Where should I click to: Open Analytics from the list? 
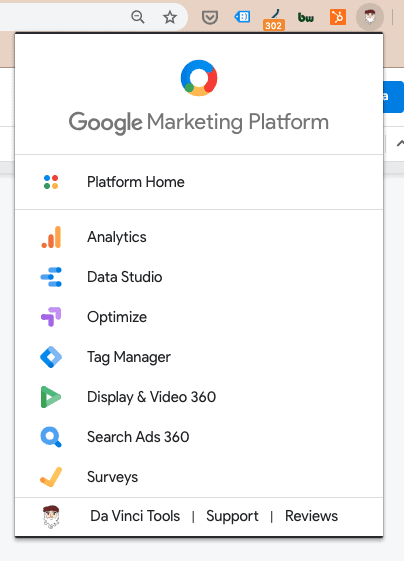click(x=199, y=237)
